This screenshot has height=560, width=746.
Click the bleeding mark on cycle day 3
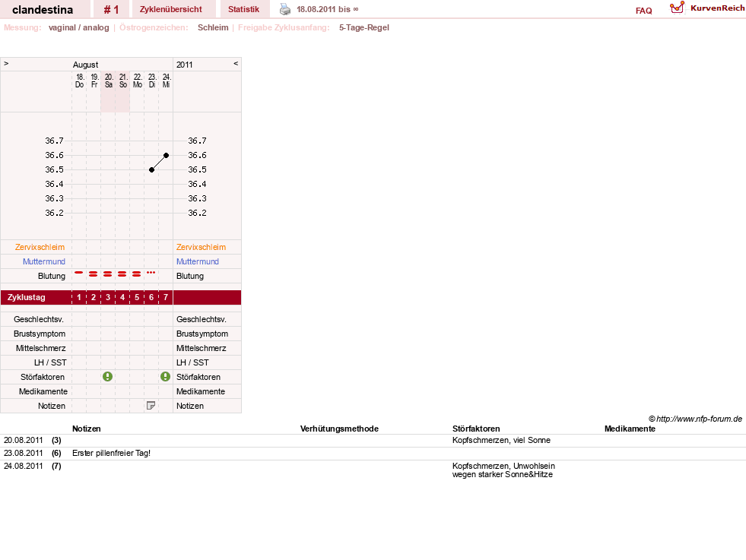(x=107, y=274)
